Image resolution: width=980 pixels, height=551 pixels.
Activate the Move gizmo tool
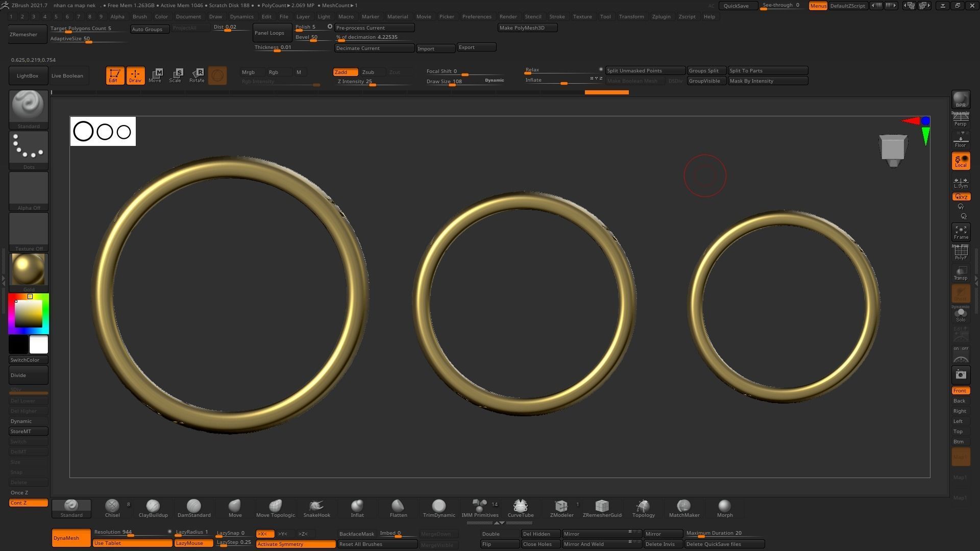(x=155, y=76)
